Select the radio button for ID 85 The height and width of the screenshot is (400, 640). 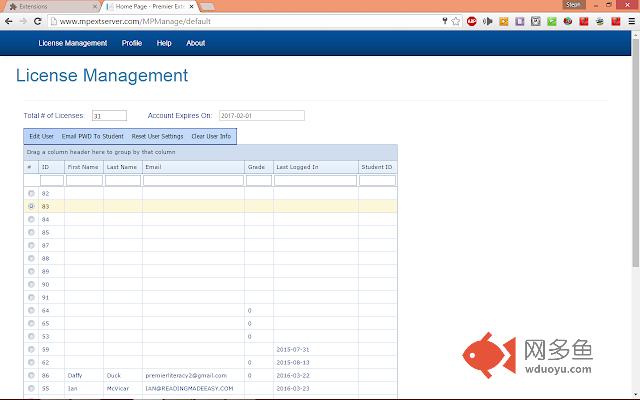[x=31, y=232]
